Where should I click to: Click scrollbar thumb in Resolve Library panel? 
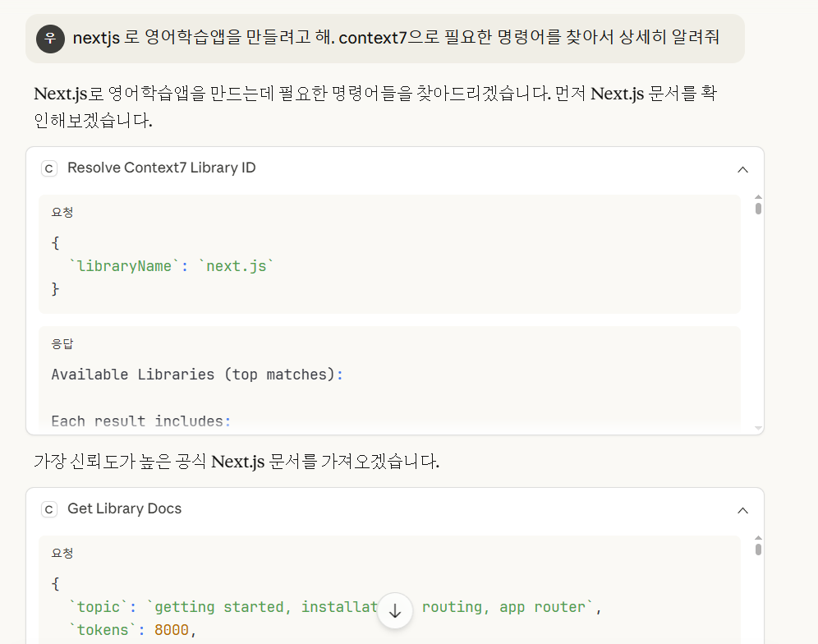click(x=758, y=208)
